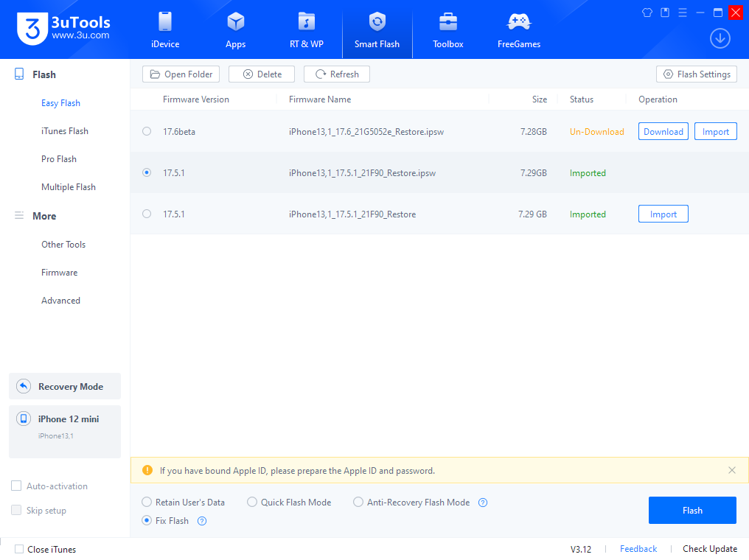
Task: Click the skin t-shirt icon in title bar
Action: click(647, 13)
